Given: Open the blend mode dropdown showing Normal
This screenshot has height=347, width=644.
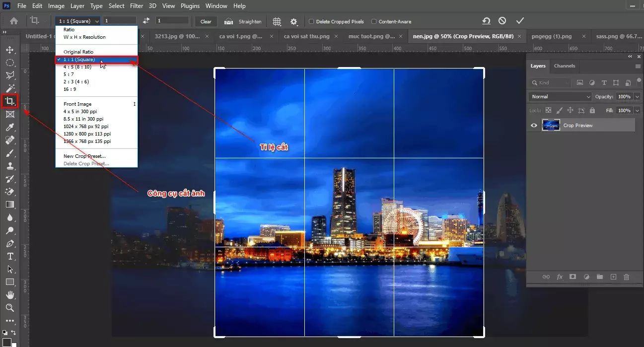Looking at the screenshot, I should pyautogui.click(x=559, y=96).
